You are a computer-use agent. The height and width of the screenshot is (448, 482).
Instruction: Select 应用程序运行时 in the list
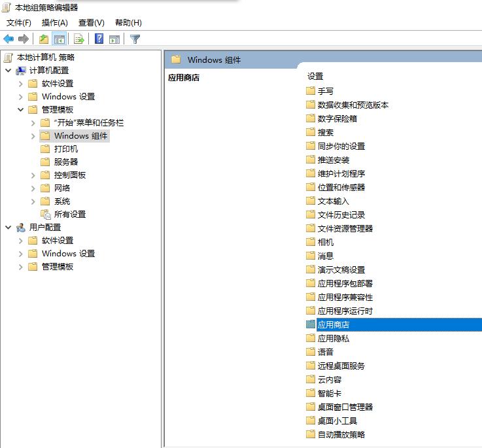[345, 311]
